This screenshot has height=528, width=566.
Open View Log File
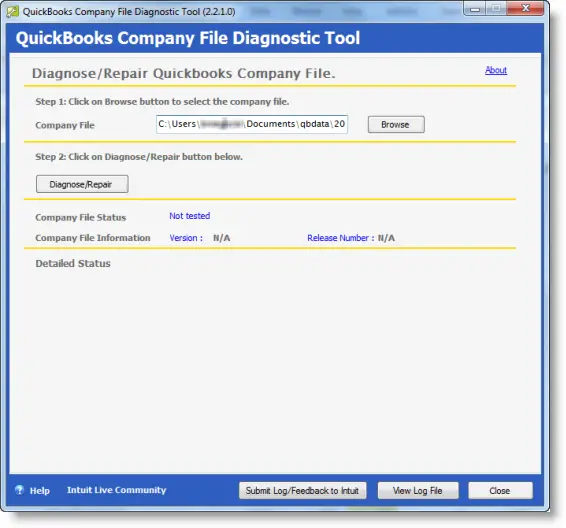(418, 490)
